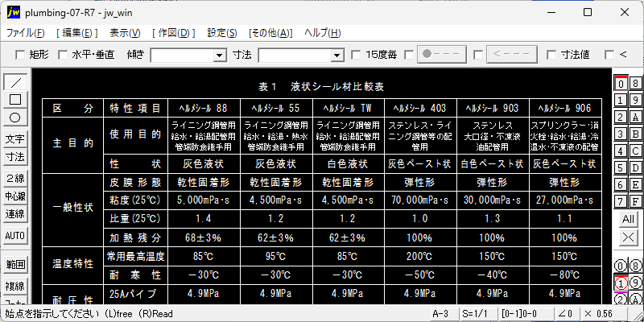This screenshot has width=644, height=322.
Task: Click table header ヘルメシール 403
Action: [x=420, y=108]
